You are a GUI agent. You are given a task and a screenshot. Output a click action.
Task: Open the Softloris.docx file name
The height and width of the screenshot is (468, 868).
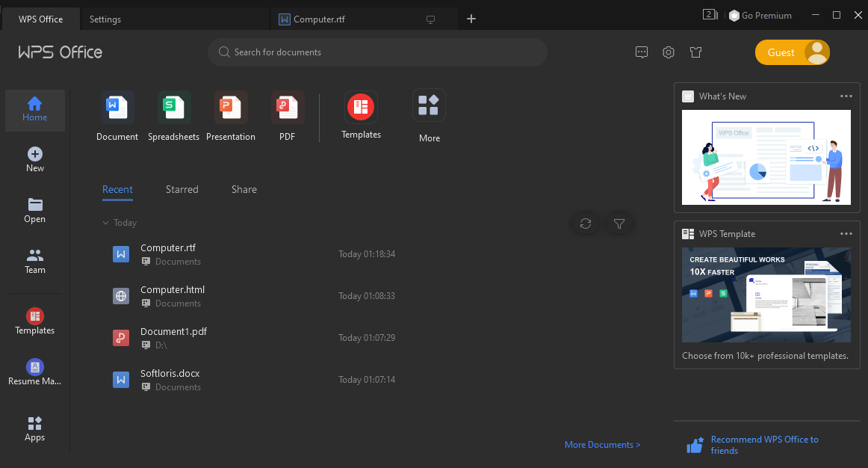click(170, 373)
